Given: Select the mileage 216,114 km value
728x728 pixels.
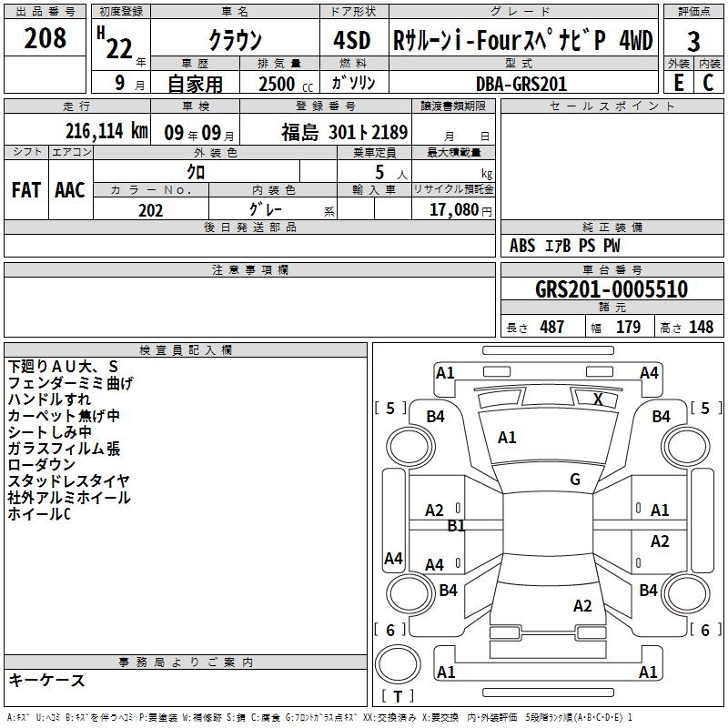Looking at the screenshot, I should click(x=106, y=131).
